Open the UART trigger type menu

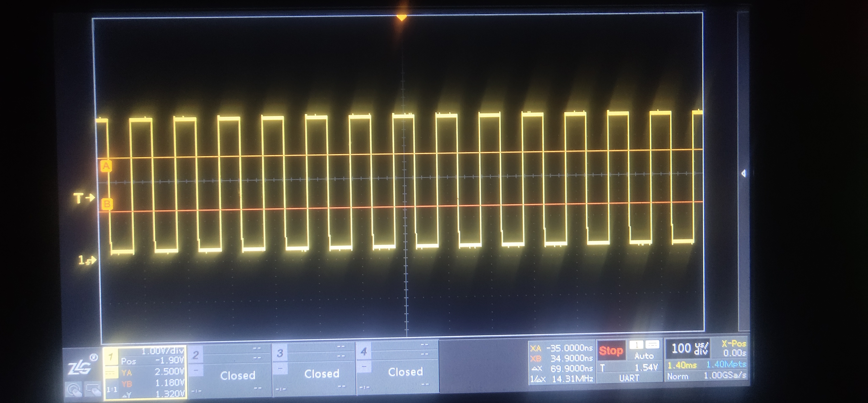click(x=629, y=378)
